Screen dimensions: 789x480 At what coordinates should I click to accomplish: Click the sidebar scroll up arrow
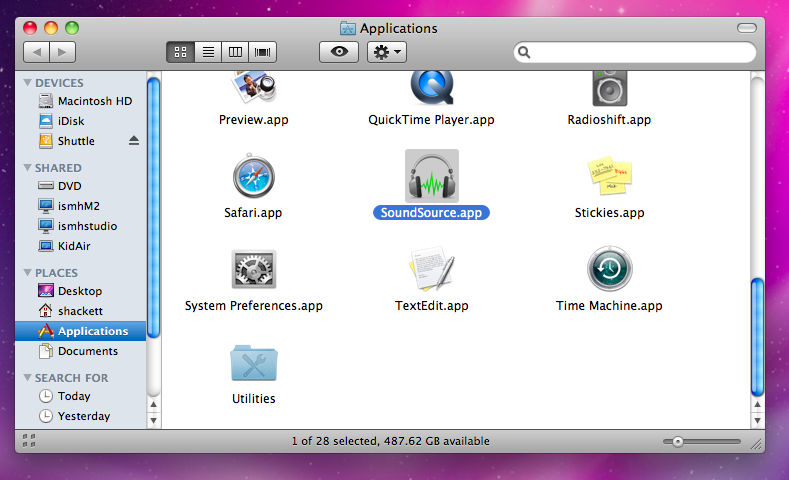tap(153, 405)
